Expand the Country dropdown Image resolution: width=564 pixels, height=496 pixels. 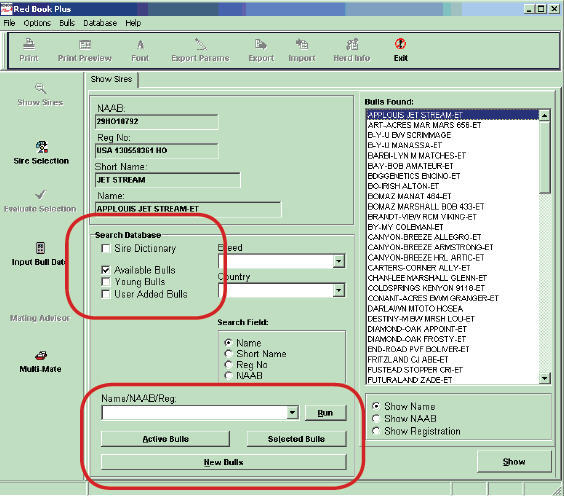pos(338,290)
